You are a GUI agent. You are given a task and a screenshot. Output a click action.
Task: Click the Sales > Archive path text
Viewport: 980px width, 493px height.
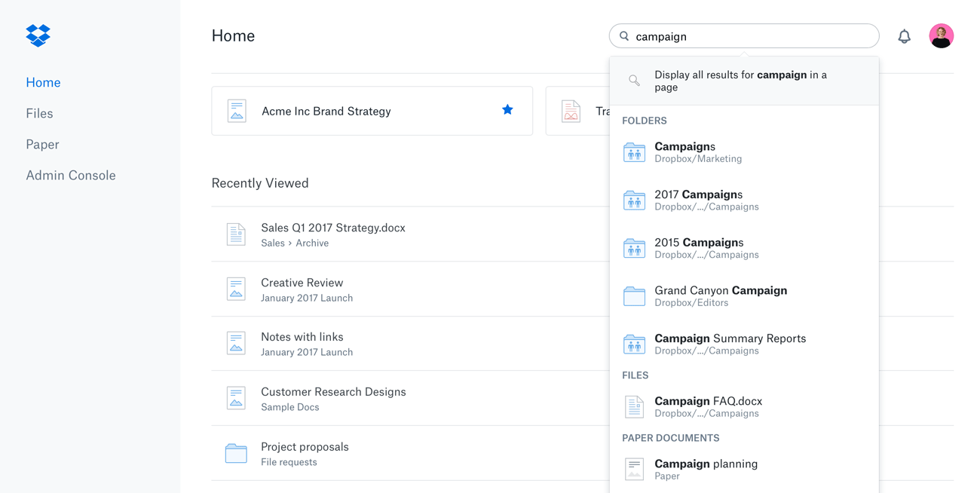[295, 243]
